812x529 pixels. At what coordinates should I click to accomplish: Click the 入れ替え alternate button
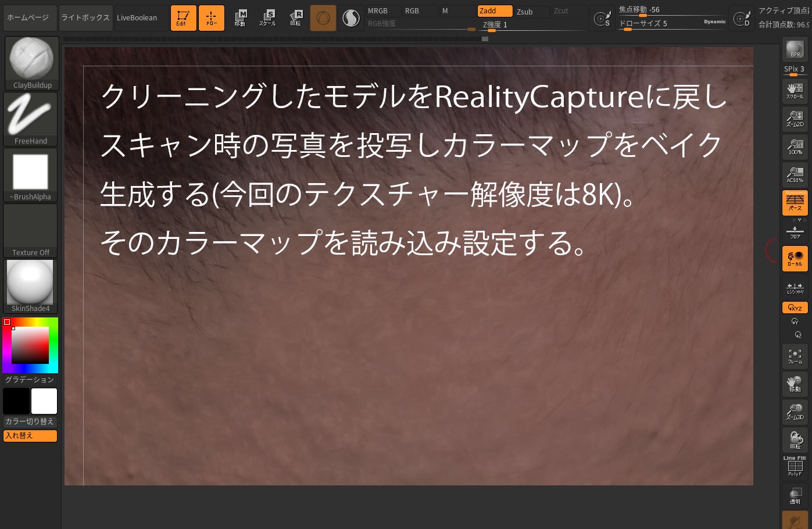(x=30, y=436)
